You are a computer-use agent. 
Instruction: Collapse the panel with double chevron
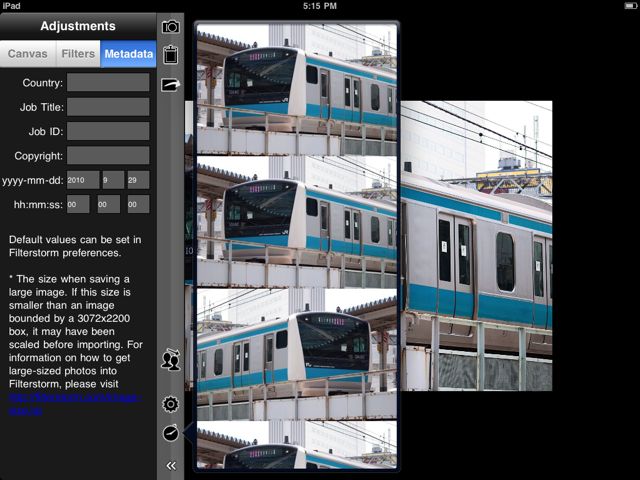click(171, 466)
